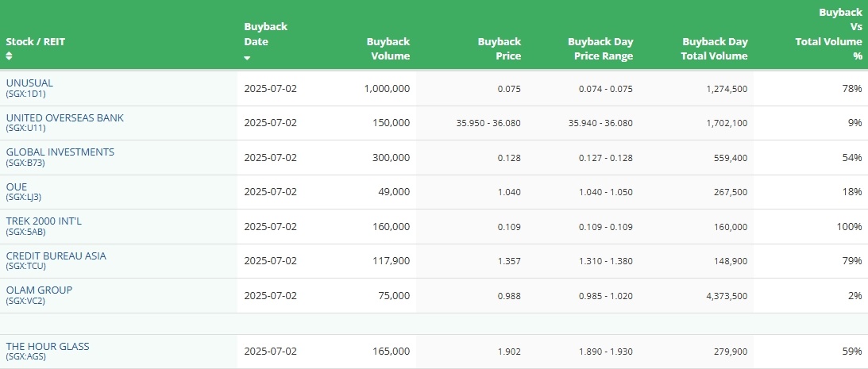Click the Buyback Date descending sort arrow
Image resolution: width=868 pixels, height=369 pixels.
247,58
